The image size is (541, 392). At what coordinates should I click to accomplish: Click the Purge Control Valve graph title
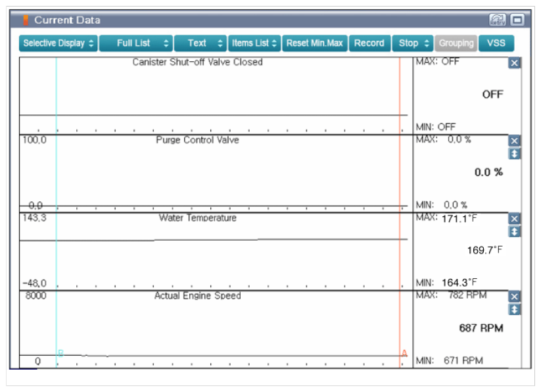click(x=197, y=140)
